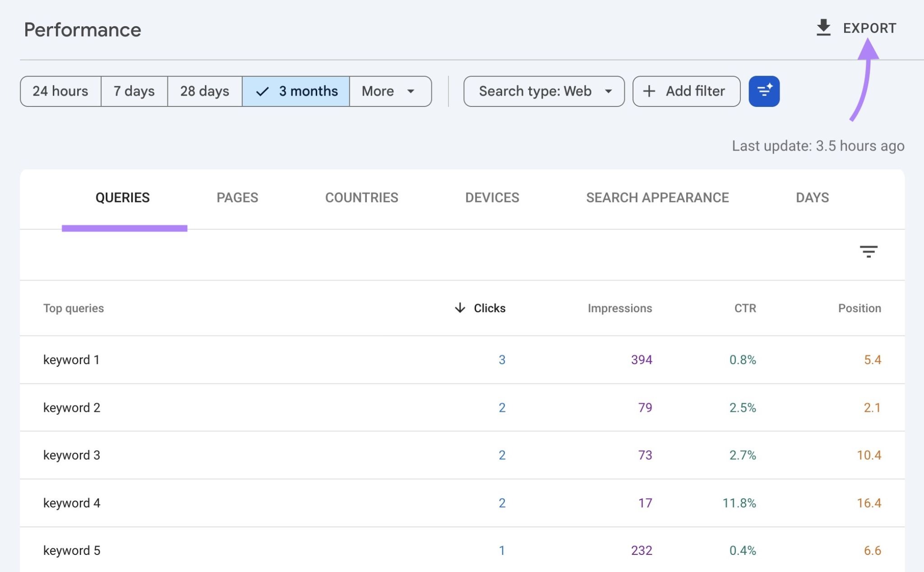Click the plus icon in Add filter
Screen dimensions: 924x572
(x=649, y=91)
